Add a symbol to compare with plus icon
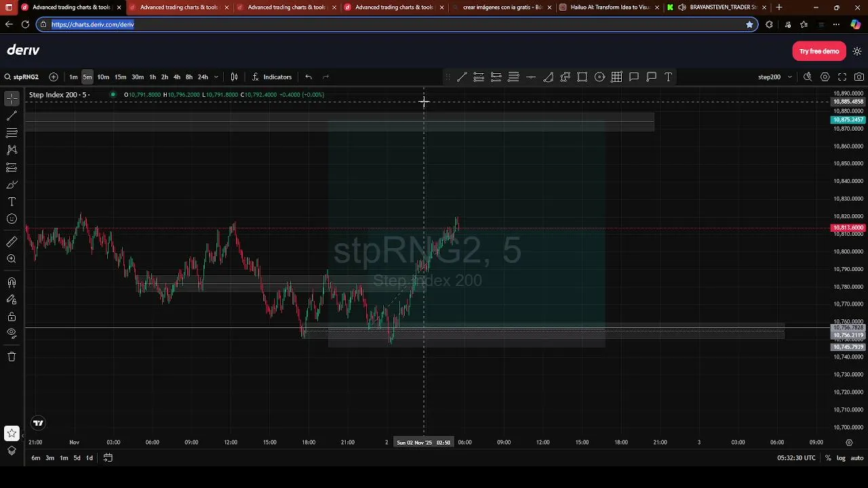868x488 pixels. tap(54, 77)
